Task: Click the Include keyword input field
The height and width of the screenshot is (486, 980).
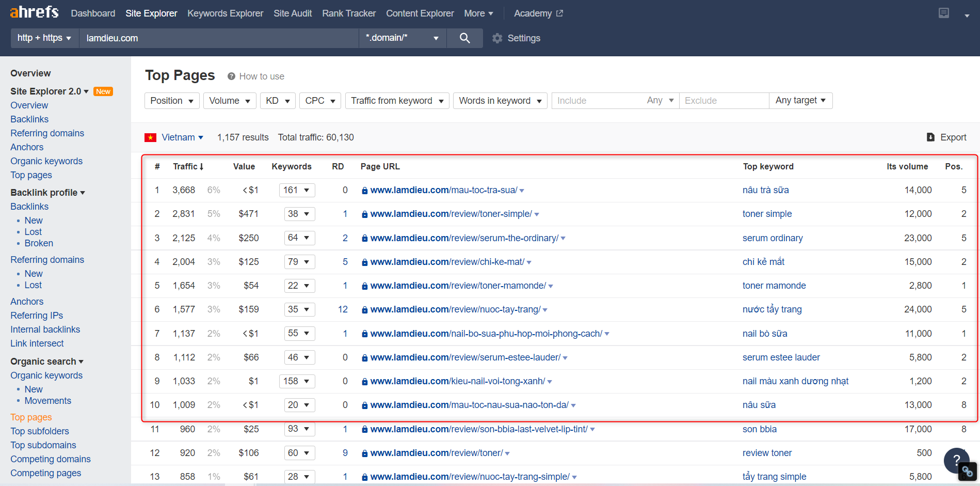Action: coord(599,101)
